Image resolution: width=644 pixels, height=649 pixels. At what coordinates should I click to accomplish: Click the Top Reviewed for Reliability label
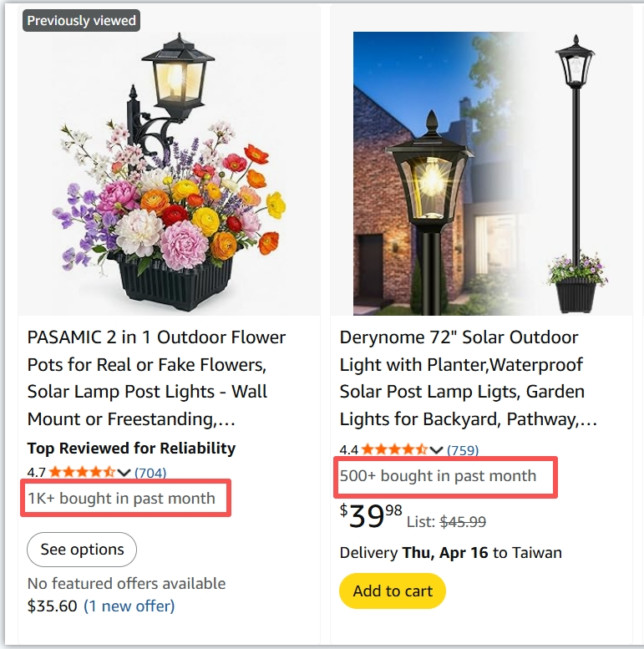point(131,449)
